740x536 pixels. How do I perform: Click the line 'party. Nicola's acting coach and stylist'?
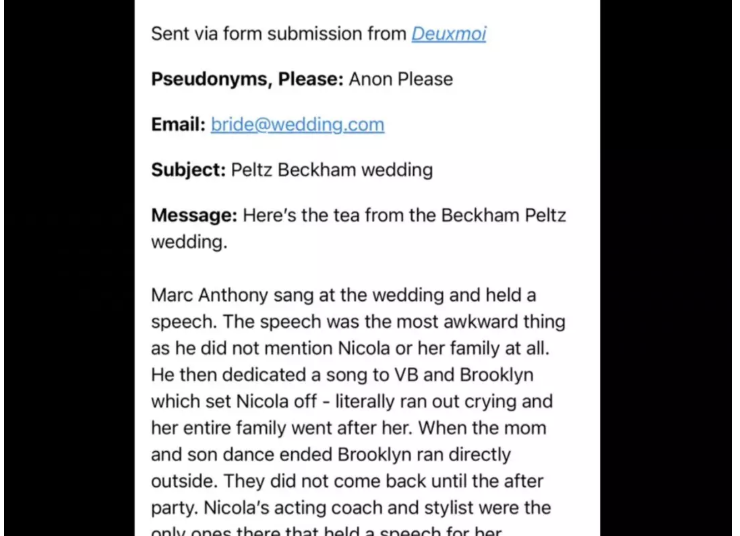[x=351, y=508]
